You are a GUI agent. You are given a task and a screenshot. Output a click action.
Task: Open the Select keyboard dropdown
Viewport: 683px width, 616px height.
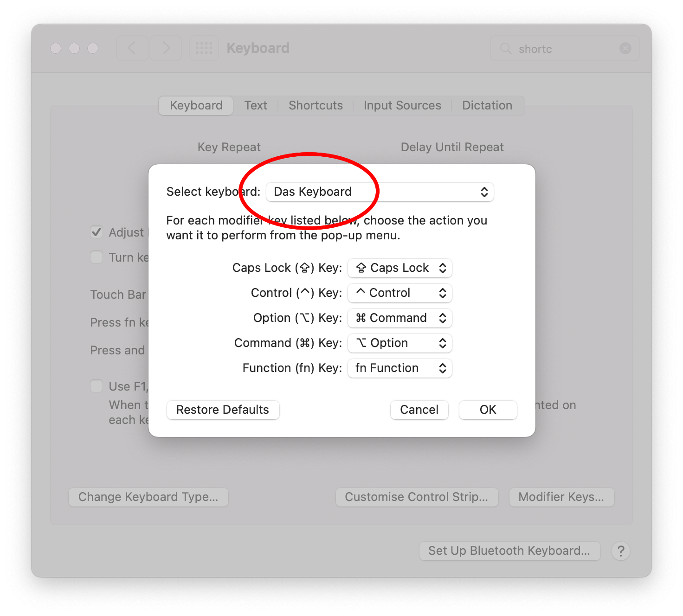380,192
